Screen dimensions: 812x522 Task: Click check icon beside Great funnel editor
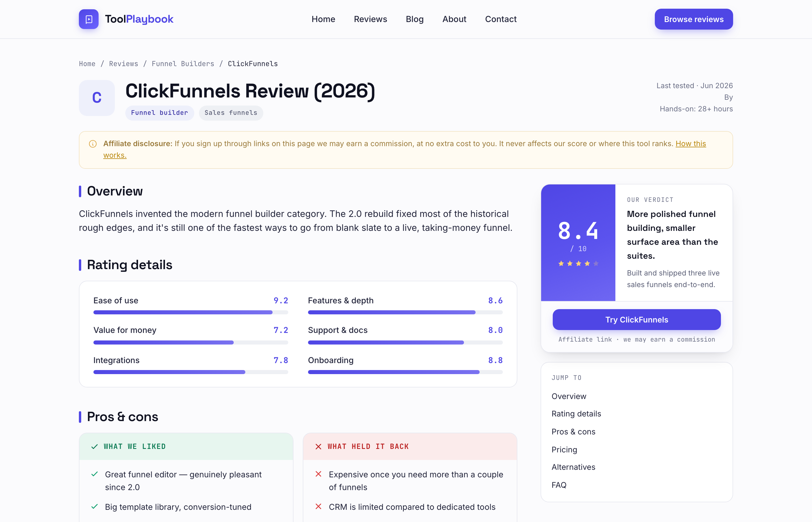tap(95, 474)
